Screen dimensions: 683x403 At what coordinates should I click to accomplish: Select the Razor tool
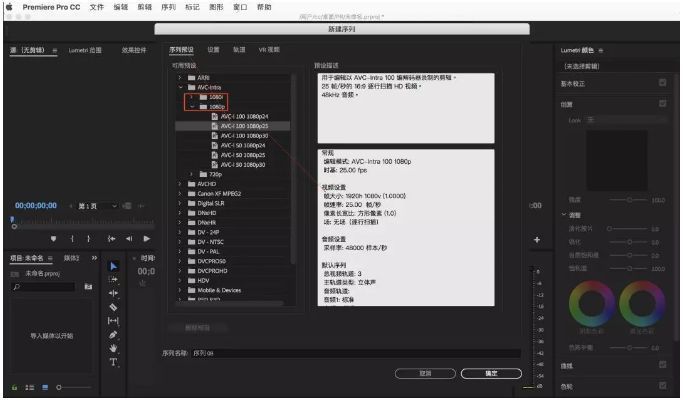(x=113, y=307)
